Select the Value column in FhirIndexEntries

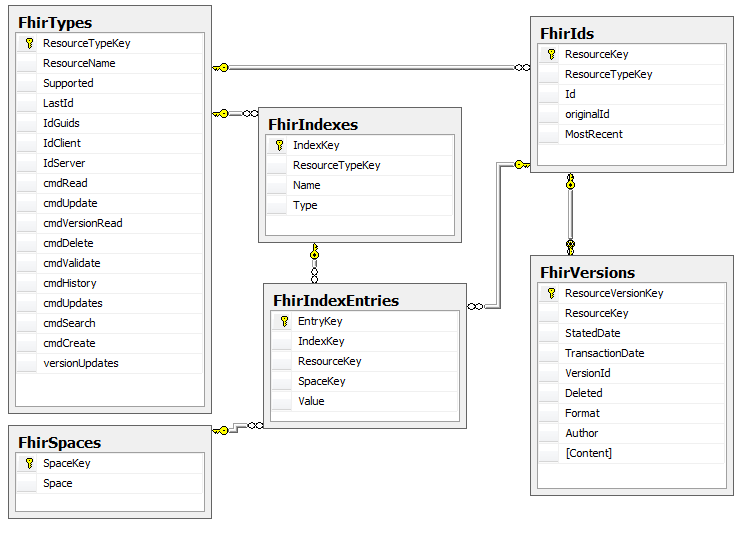(311, 401)
